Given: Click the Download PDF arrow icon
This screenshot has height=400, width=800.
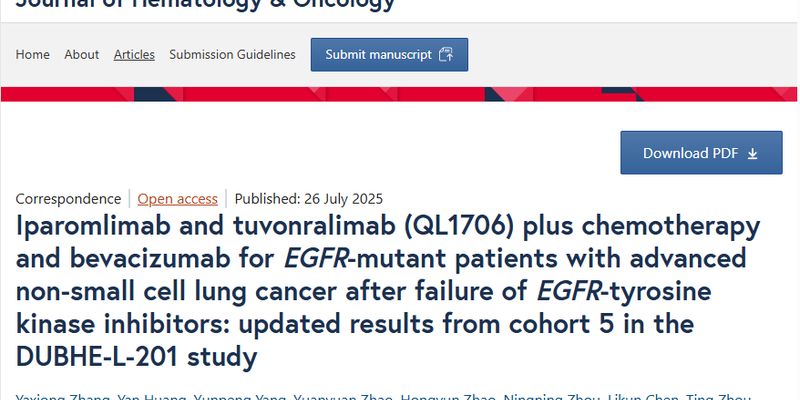Looking at the screenshot, I should 752,153.
